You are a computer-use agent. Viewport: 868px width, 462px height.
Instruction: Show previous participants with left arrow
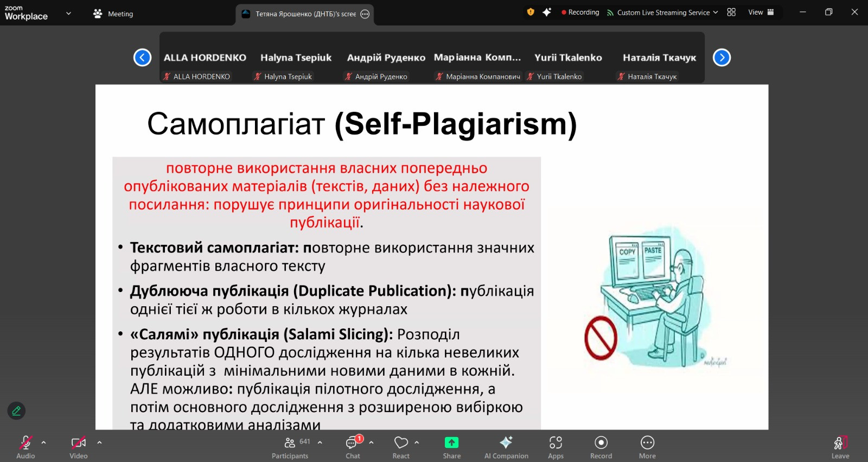point(142,58)
